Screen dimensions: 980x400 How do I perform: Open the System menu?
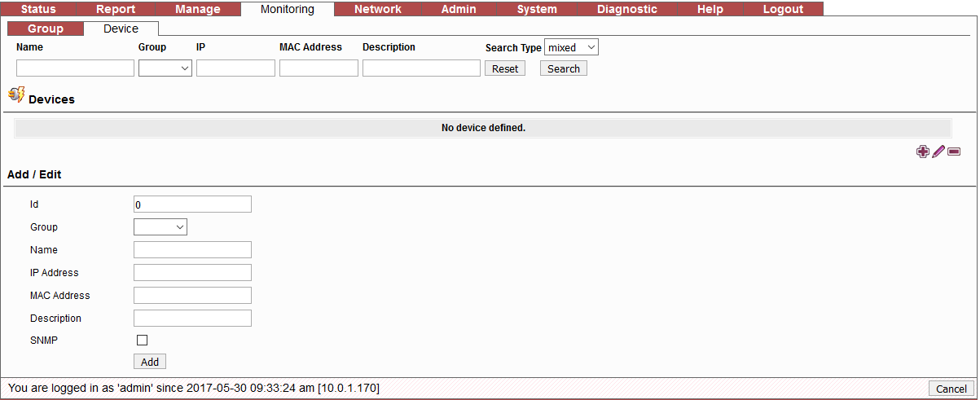point(537,10)
